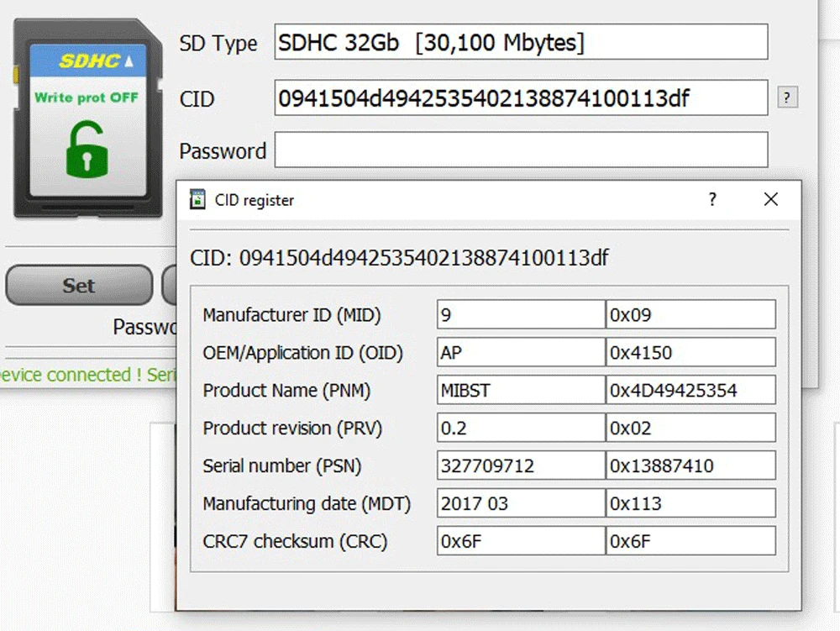Select the Manufacturer ID hex field 0x09
Screen dimensions: 840x631
(690, 315)
